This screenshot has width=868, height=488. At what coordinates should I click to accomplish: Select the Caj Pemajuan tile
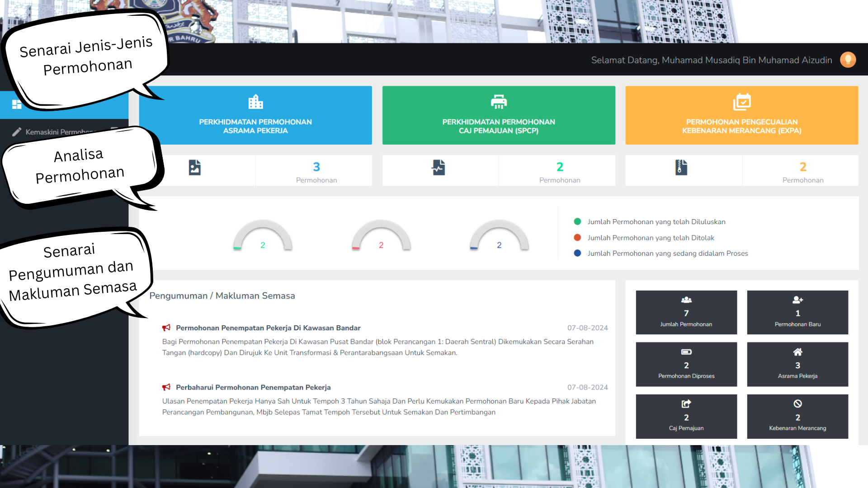[686, 416]
